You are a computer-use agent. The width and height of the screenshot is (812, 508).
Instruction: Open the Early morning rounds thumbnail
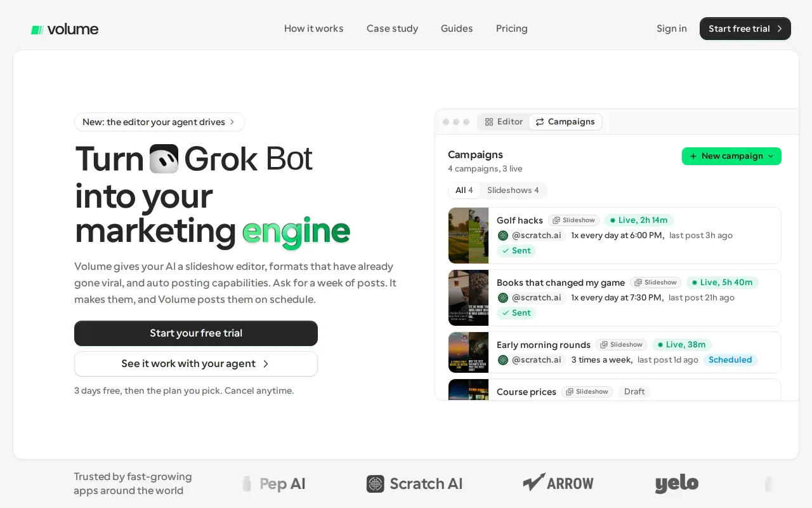coord(468,352)
